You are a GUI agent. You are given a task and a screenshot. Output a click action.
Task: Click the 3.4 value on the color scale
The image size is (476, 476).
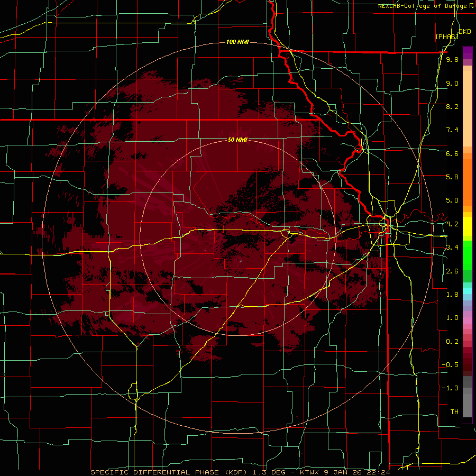point(452,248)
